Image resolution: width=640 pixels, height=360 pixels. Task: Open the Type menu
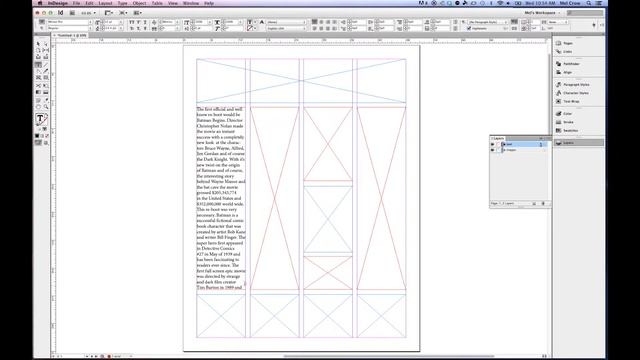pyautogui.click(x=122, y=3)
